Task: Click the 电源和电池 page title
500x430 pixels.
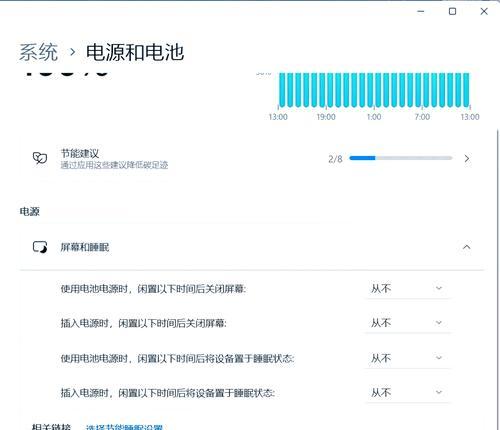Action: tap(135, 52)
